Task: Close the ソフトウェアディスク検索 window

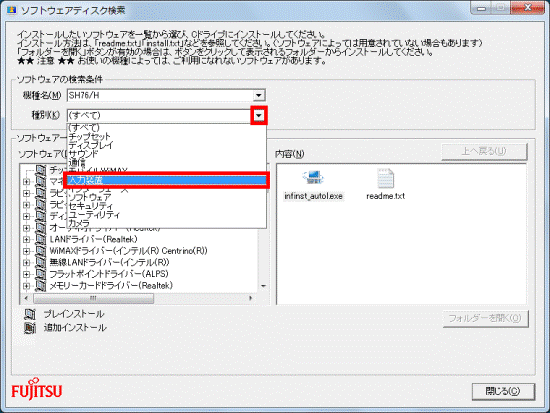Action: tap(527, 8)
